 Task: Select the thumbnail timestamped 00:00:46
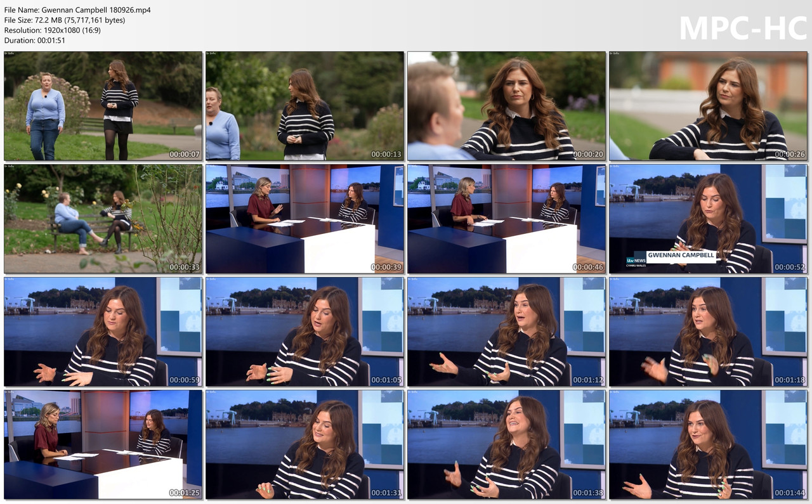click(506, 219)
